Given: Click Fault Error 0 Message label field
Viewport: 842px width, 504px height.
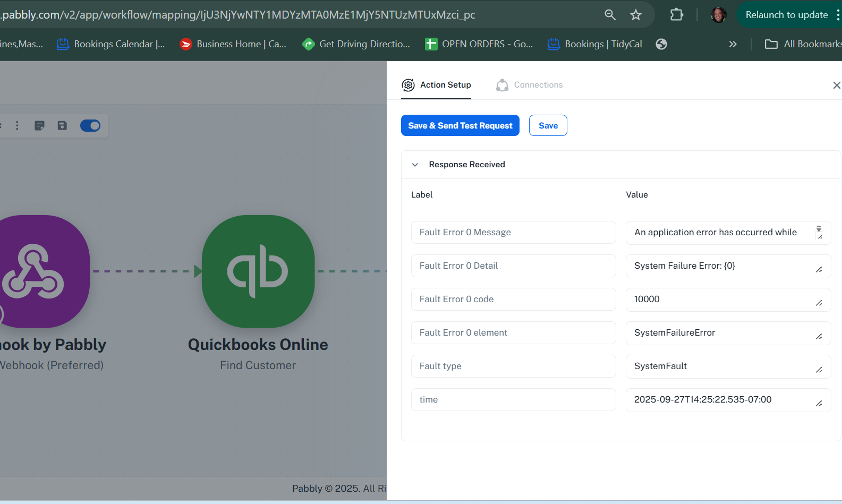Looking at the screenshot, I should click(513, 232).
